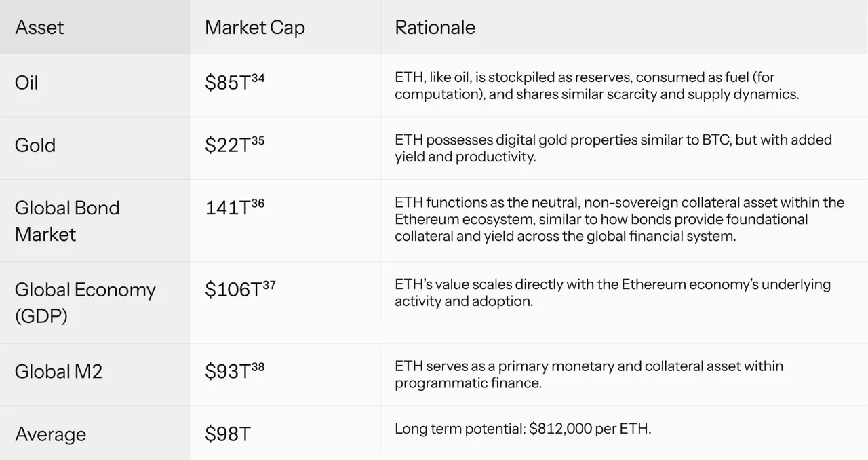Click the Average row label
This screenshot has height=460, width=868.
(x=50, y=434)
